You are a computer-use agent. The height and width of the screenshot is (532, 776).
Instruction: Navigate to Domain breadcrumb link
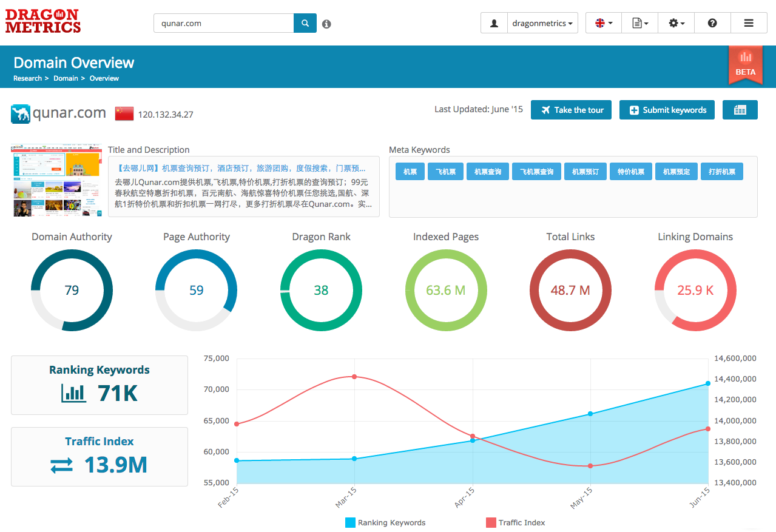[66, 78]
